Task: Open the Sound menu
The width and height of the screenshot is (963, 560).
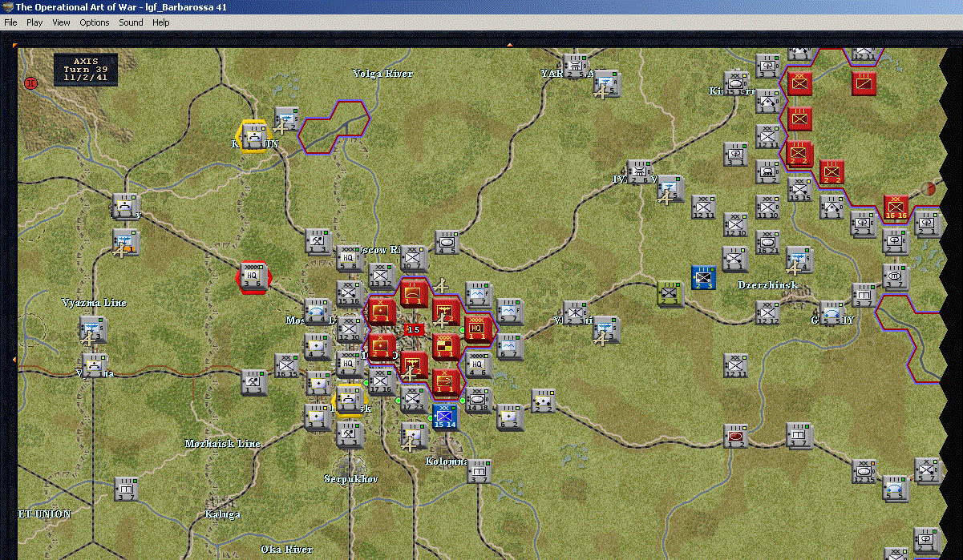Action: tap(131, 22)
